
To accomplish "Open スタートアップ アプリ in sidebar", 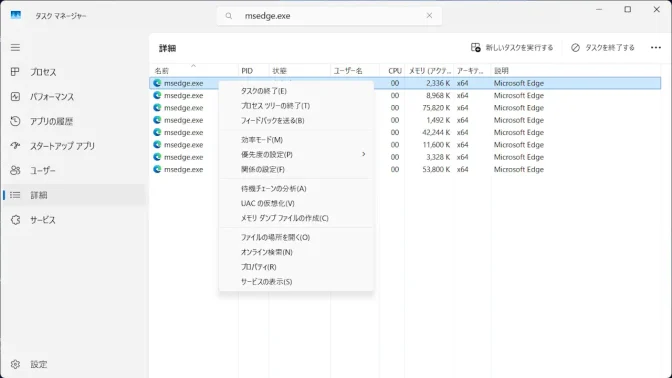I will pos(74,146).
